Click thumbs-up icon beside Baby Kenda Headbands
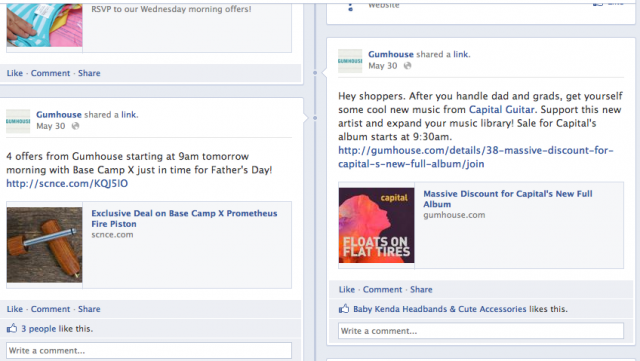Screen dimensions: 640x361 coord(344,309)
